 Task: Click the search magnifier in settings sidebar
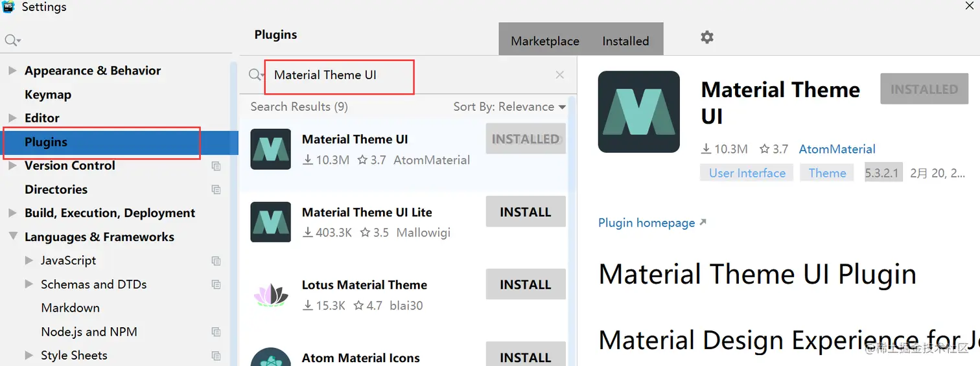12,41
